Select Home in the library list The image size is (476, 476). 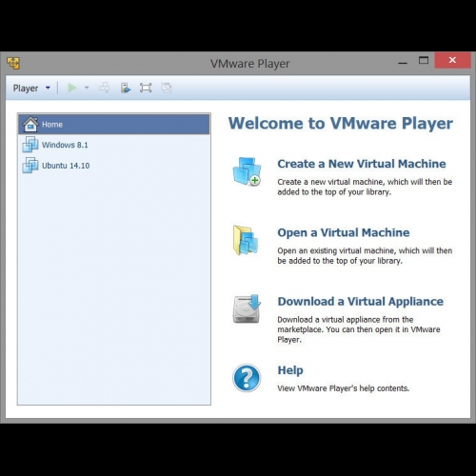click(114, 124)
